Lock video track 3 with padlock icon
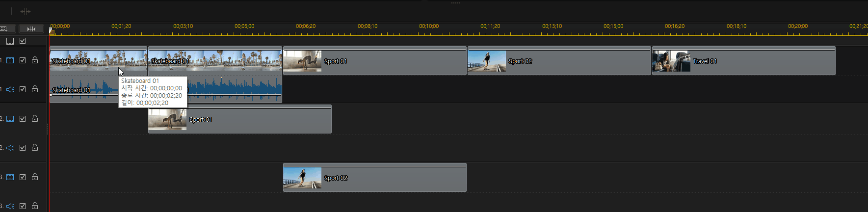The image size is (868, 212). [35, 177]
